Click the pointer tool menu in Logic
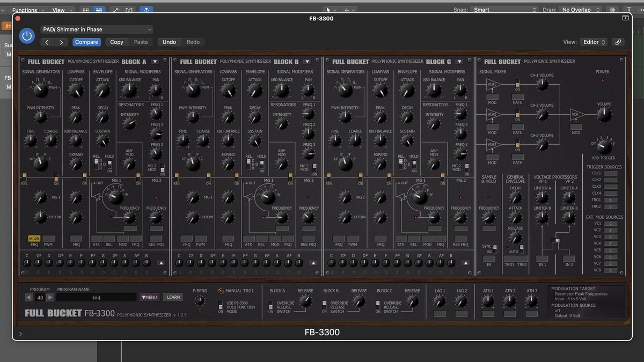 [331, 10]
